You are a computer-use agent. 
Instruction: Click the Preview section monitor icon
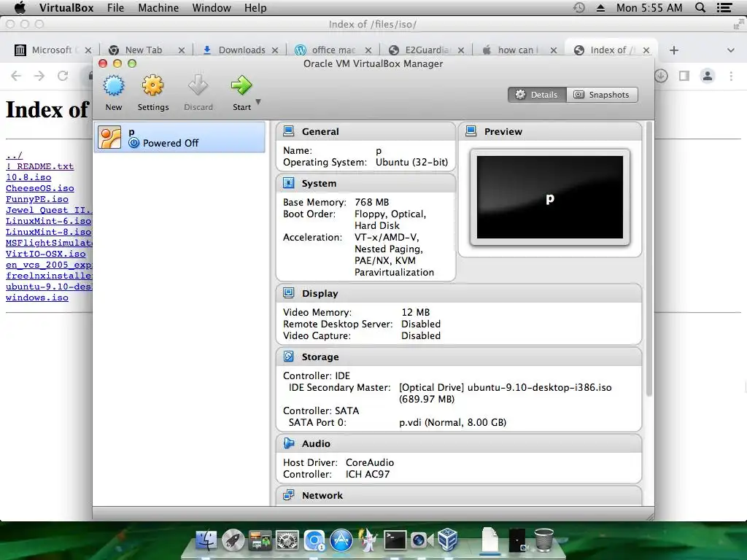(x=471, y=131)
